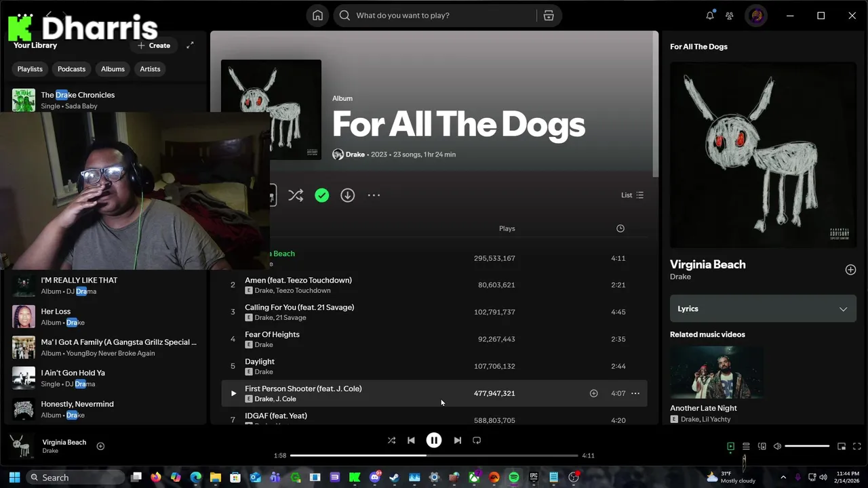Skip to previous track
This screenshot has width=868, height=488.
tap(411, 441)
